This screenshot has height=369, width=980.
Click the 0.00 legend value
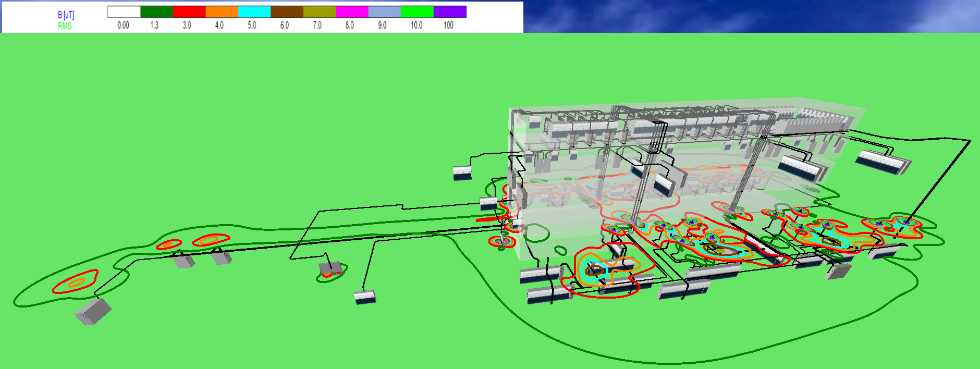click(x=123, y=25)
